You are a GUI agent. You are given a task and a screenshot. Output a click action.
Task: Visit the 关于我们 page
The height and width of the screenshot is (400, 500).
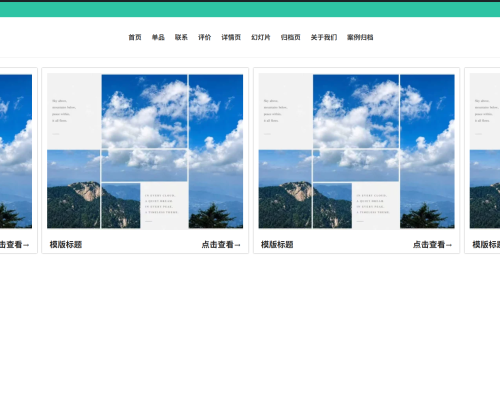click(x=324, y=37)
